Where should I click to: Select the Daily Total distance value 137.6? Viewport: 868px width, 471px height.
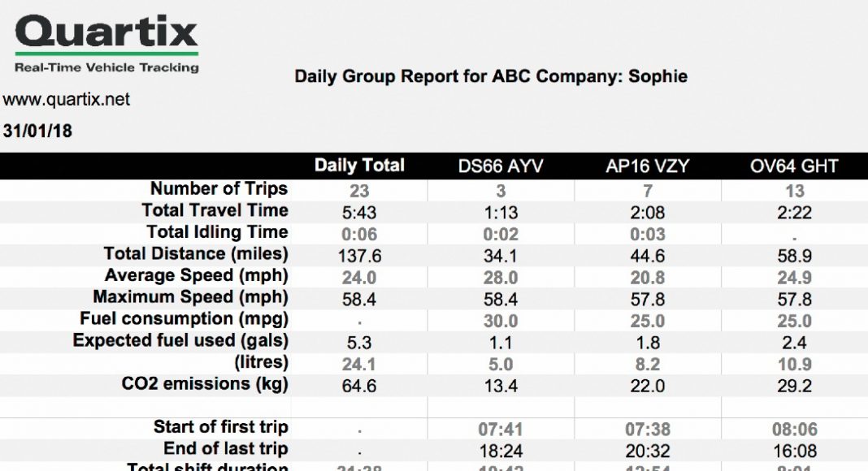359,256
